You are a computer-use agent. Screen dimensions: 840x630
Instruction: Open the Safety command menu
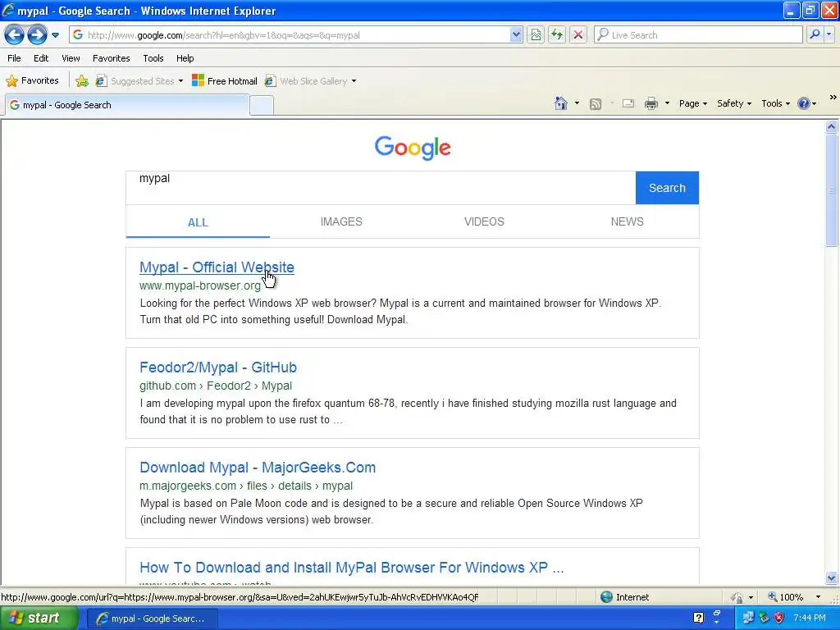tap(734, 103)
